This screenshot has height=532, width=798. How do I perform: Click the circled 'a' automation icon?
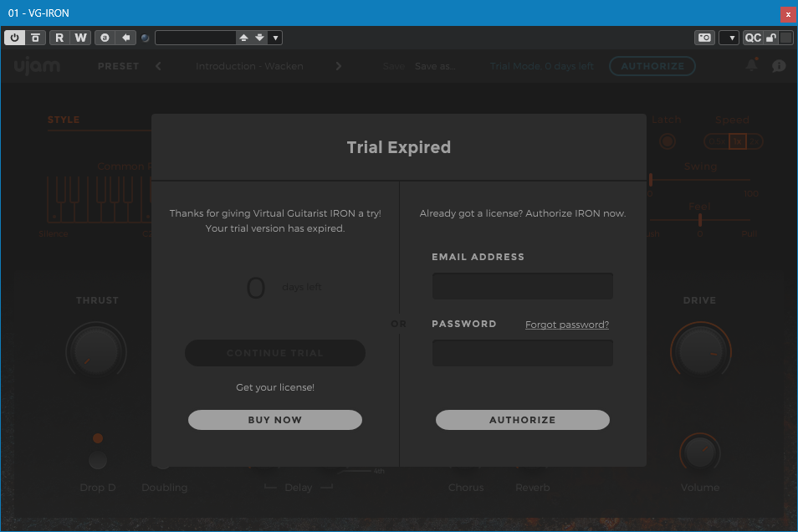click(105, 38)
